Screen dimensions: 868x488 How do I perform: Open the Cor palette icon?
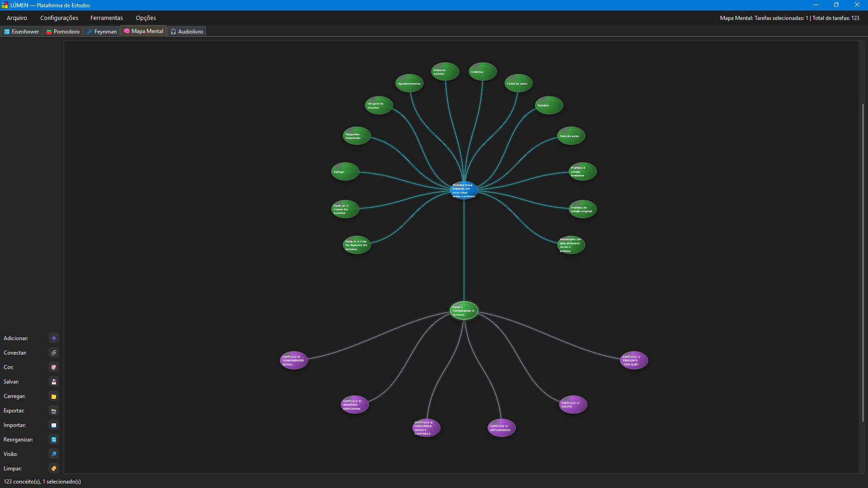54,367
